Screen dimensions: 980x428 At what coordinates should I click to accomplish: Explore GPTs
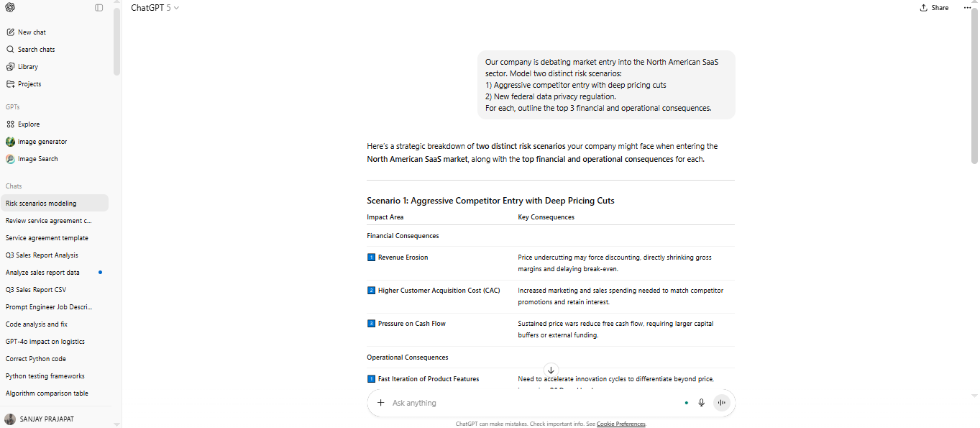[29, 124]
